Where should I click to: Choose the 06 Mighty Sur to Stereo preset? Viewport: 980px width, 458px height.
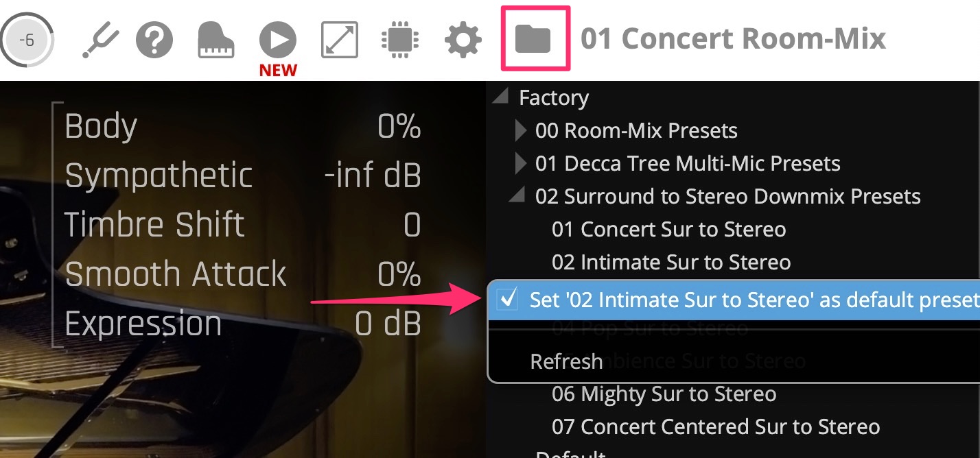pyautogui.click(x=664, y=394)
